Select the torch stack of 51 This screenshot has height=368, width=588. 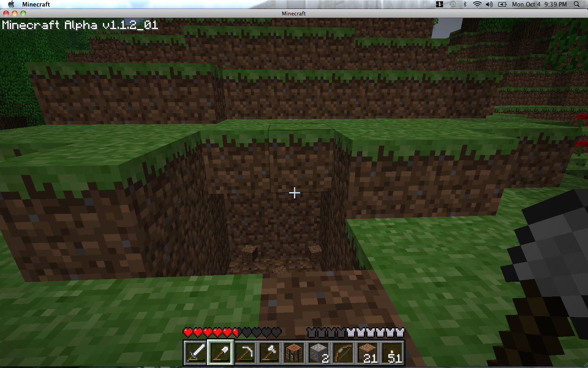point(392,352)
